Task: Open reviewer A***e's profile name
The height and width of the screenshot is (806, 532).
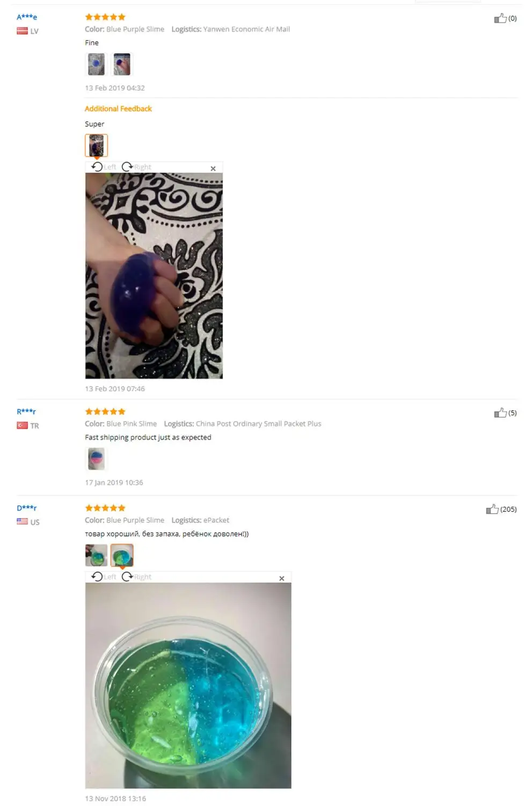Action: pyautogui.click(x=27, y=17)
